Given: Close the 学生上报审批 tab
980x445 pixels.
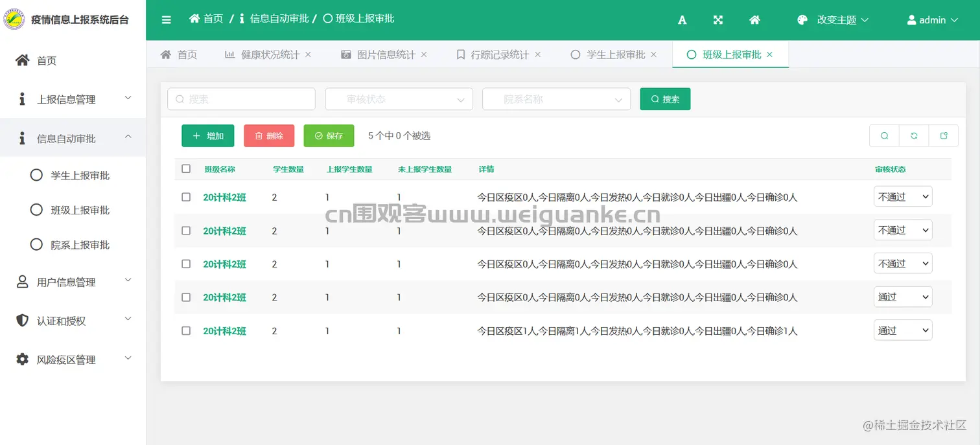Looking at the screenshot, I should point(653,54).
